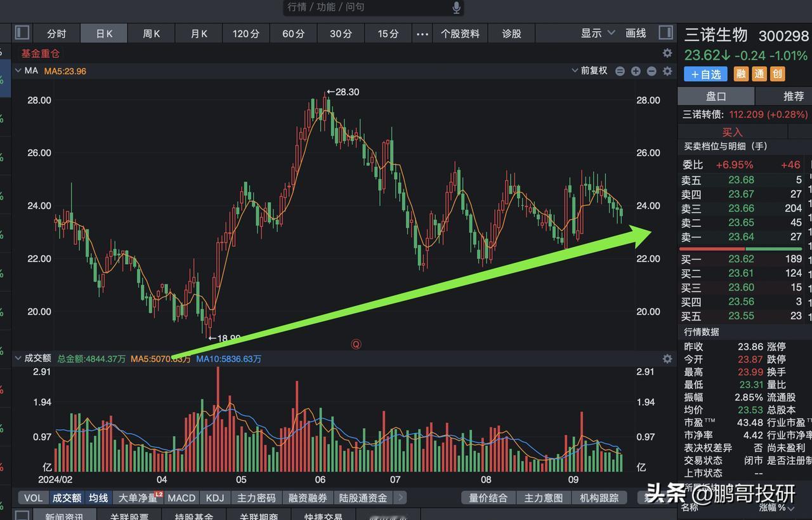Add stock with ＋自选 button
Screen dimensions: 812x520
pyautogui.click(x=705, y=74)
